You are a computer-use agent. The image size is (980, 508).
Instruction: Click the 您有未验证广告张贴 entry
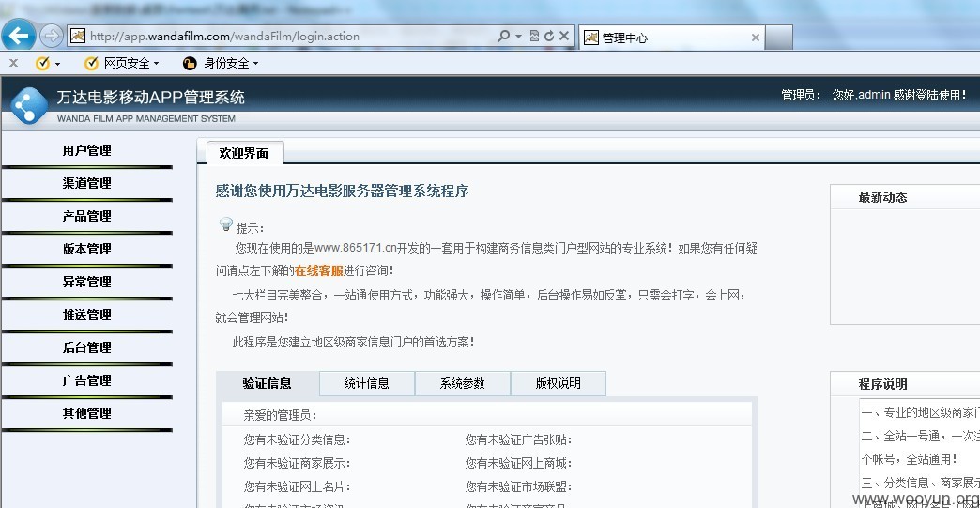519,439
